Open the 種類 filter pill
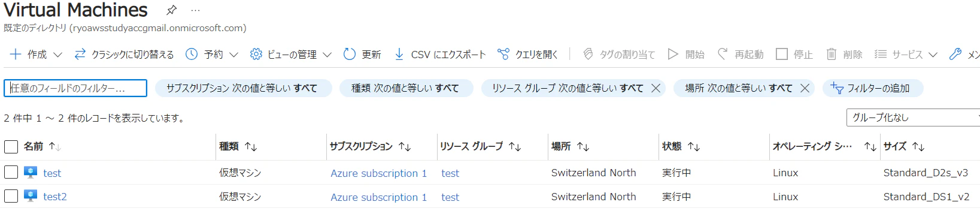 [x=406, y=88]
